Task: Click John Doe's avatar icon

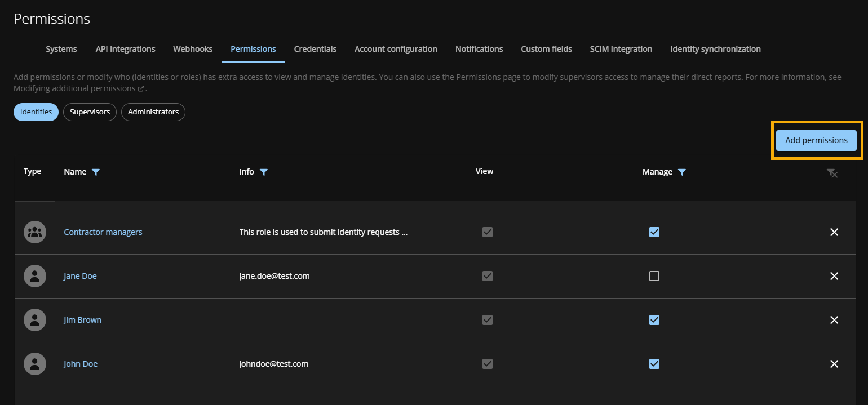Action: coord(34,364)
